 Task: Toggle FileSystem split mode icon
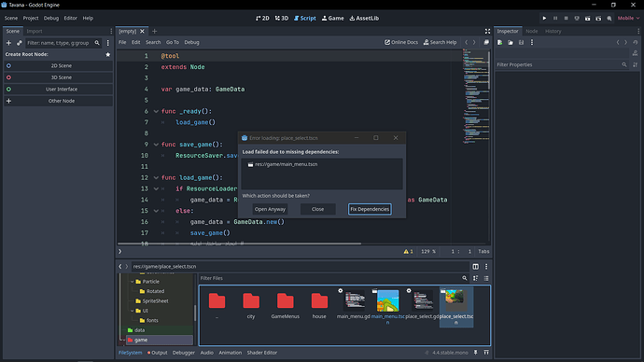pos(476,267)
